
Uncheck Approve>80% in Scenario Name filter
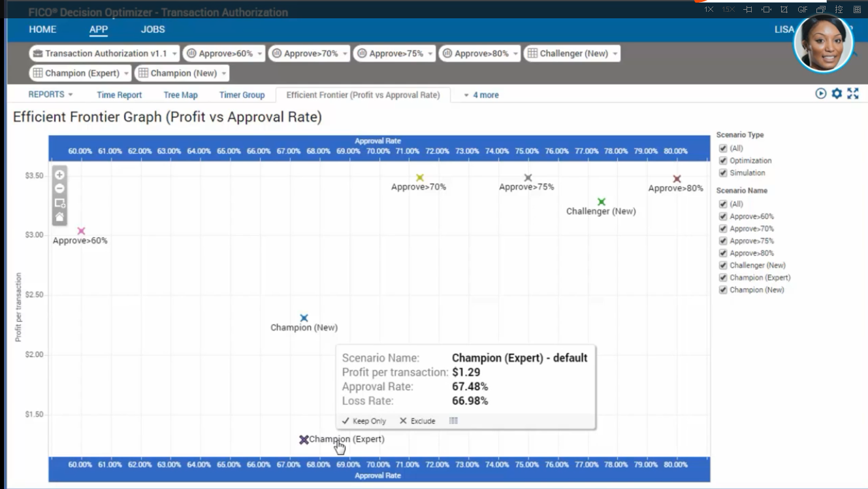(x=723, y=253)
